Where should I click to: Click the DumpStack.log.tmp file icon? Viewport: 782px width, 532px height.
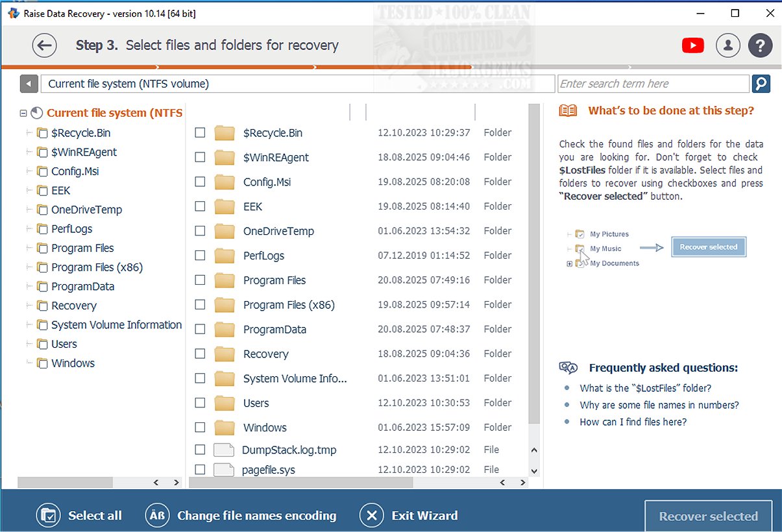[x=223, y=450]
